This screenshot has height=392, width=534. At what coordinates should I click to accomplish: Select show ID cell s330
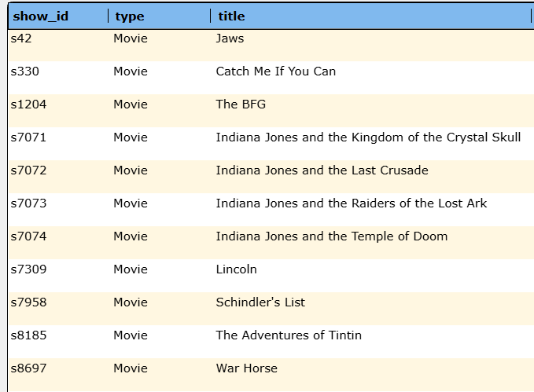[24, 71]
